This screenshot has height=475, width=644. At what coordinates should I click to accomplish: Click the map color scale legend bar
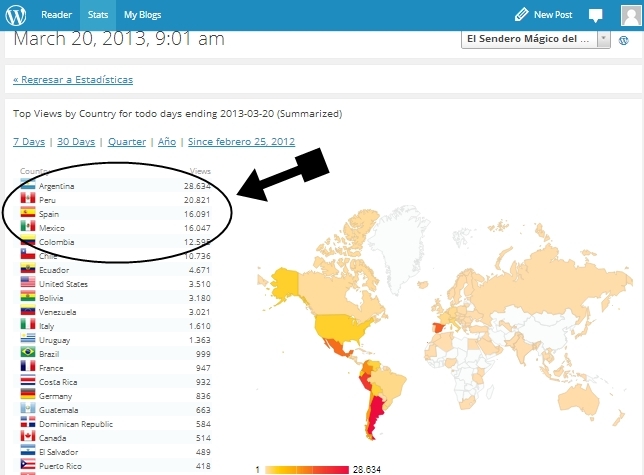(306, 468)
